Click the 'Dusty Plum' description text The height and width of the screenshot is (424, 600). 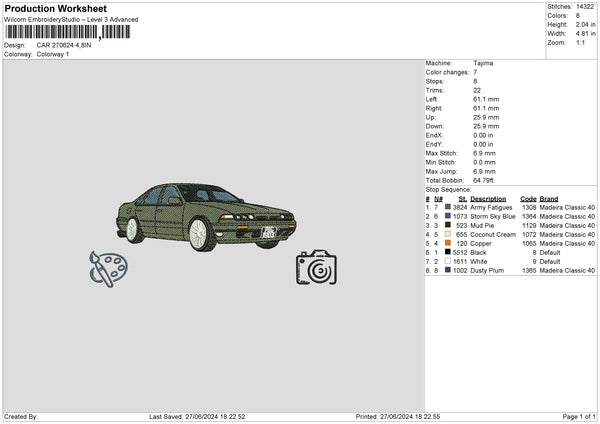pyautogui.click(x=487, y=271)
